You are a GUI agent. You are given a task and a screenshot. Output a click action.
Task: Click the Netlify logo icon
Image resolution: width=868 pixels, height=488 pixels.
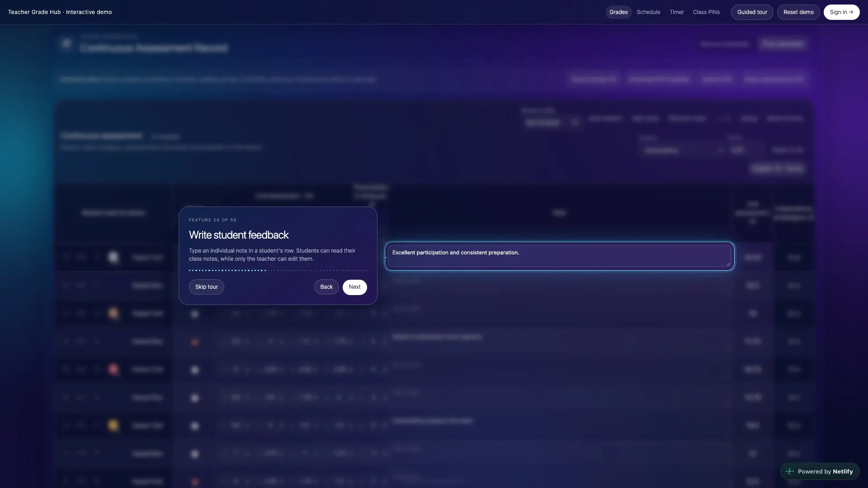point(789,471)
